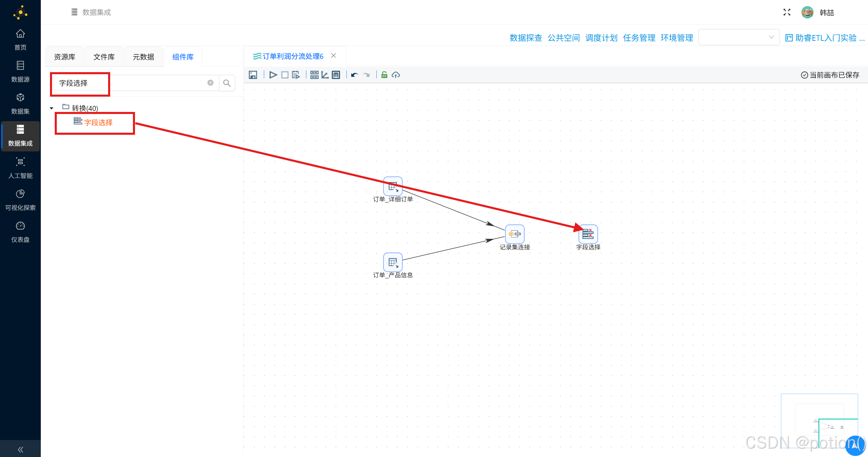
Task: Click the undo arrow icon
Action: (x=354, y=75)
